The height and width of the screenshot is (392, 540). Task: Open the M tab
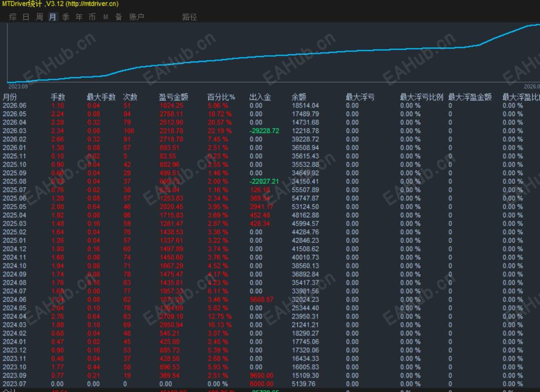[106, 17]
